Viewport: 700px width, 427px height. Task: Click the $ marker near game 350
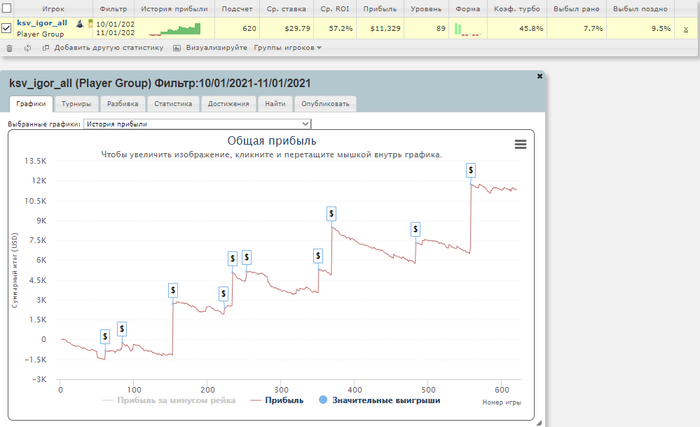click(318, 256)
